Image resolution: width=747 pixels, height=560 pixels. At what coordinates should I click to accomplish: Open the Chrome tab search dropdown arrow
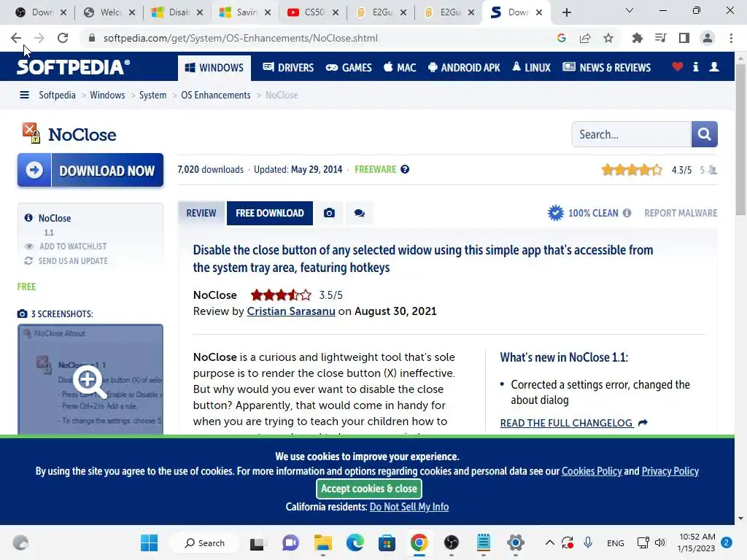(x=629, y=10)
